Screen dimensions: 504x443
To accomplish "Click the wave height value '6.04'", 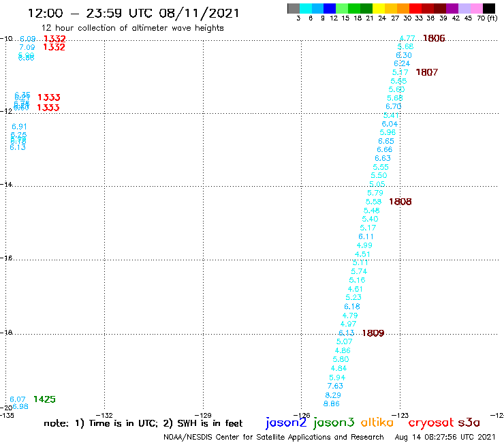I will pos(390,124).
